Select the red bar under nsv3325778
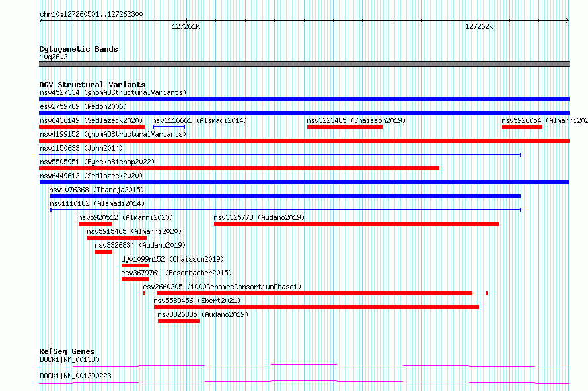 click(356, 224)
